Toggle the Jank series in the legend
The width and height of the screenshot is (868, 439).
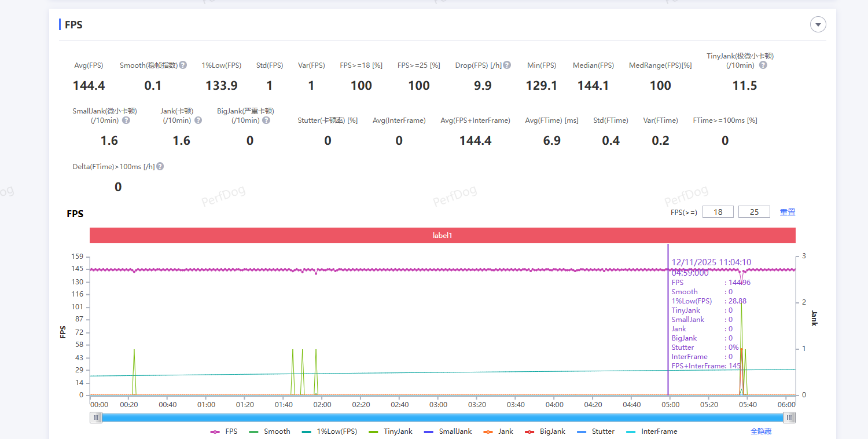[x=498, y=431]
